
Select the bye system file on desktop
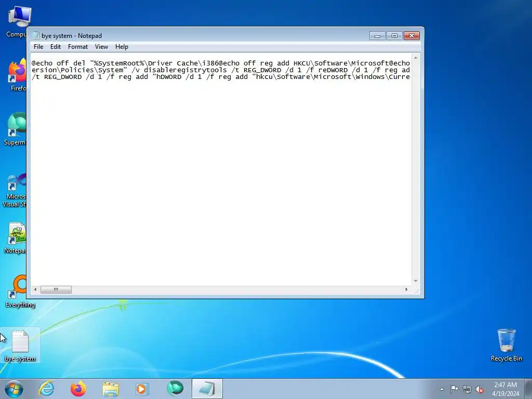[x=20, y=345]
